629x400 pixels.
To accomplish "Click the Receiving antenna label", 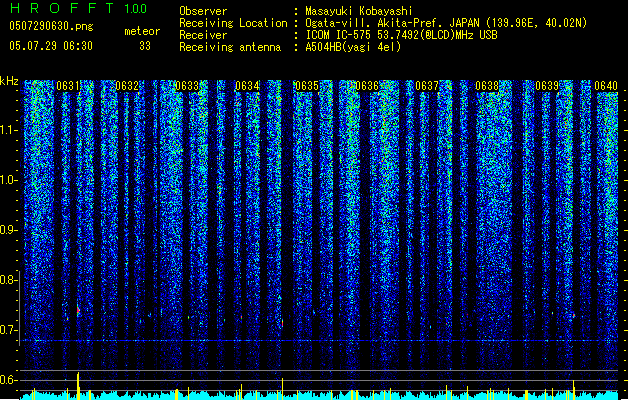I will (230, 47).
